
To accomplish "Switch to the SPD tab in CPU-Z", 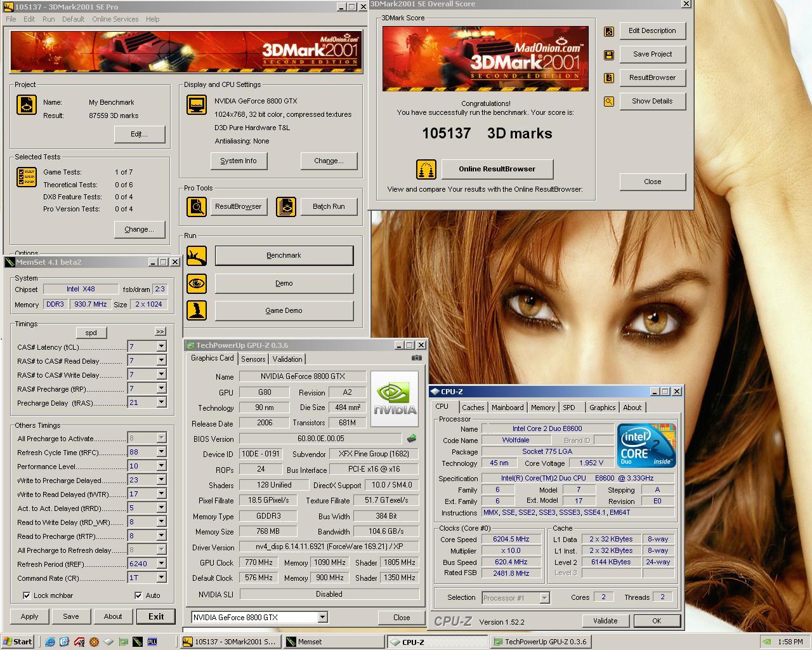I will click(x=569, y=408).
